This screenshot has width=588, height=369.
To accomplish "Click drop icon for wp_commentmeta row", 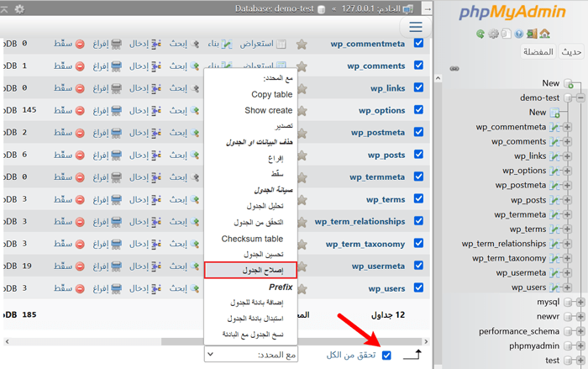I will (x=80, y=44).
